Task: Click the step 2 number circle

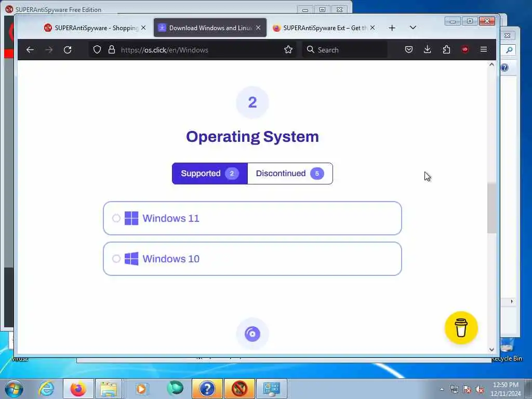Action: (x=252, y=102)
